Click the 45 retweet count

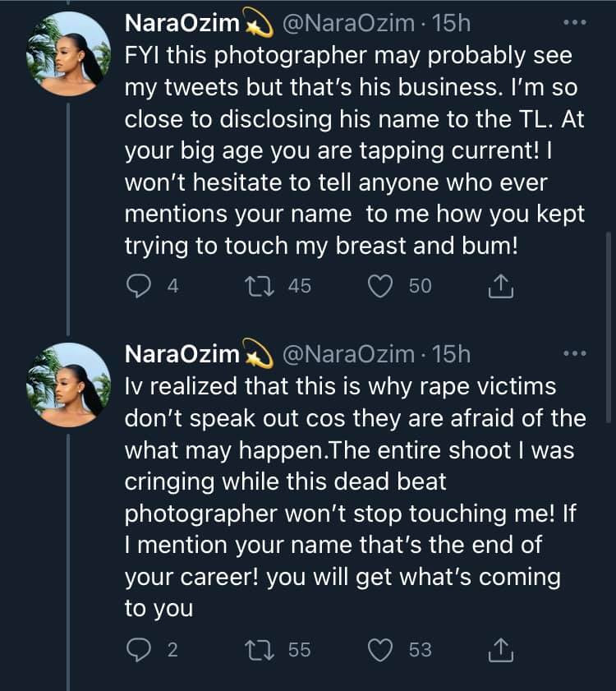coord(300,286)
